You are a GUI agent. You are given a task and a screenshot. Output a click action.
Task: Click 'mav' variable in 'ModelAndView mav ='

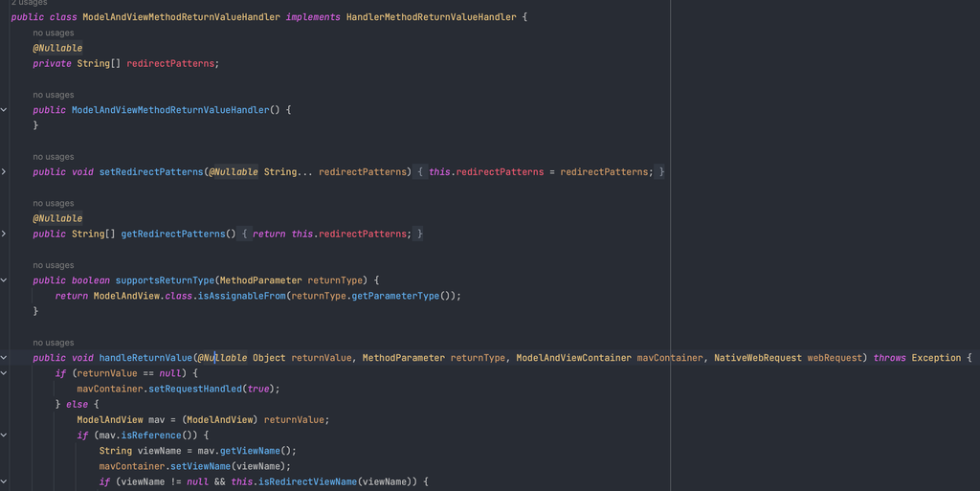(156, 420)
